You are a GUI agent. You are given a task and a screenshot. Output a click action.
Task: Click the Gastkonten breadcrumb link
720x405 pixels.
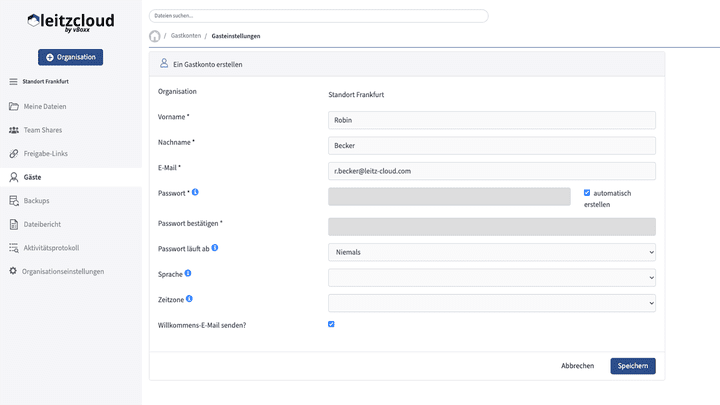pyautogui.click(x=185, y=36)
